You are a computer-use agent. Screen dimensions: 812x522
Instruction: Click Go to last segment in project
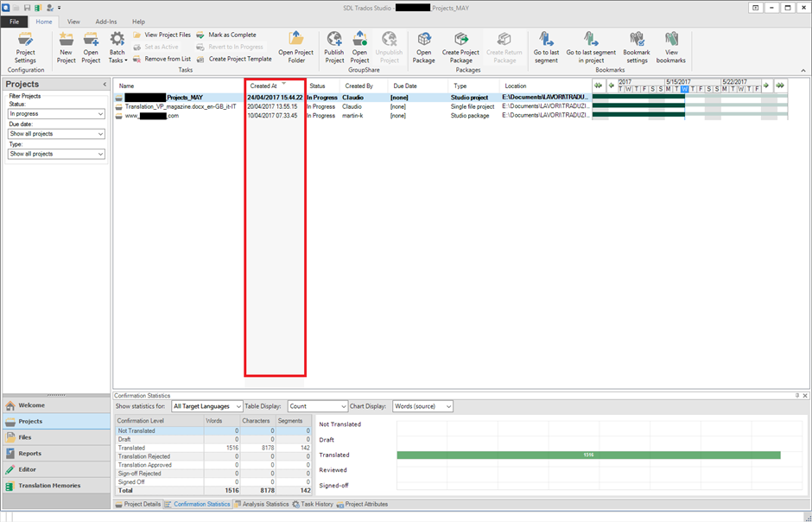pos(591,48)
